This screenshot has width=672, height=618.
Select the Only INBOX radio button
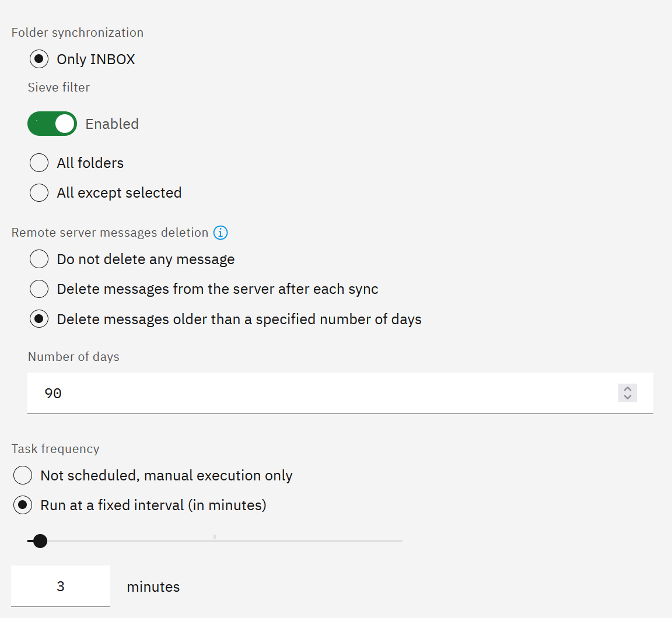(x=39, y=59)
